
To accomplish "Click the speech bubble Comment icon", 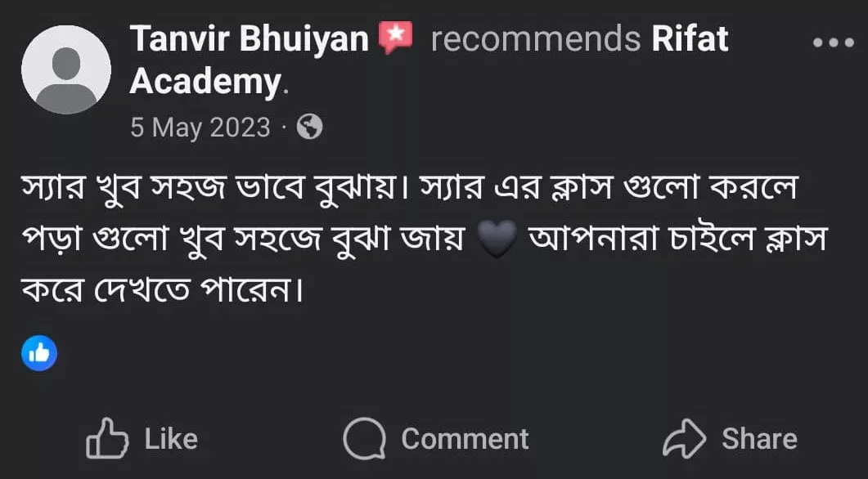I will click(x=364, y=439).
